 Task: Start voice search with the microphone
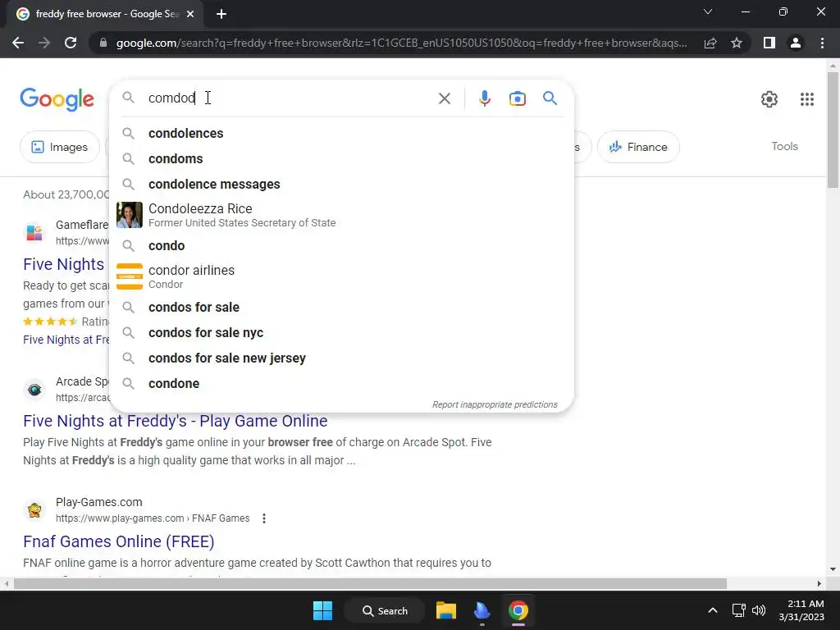pyautogui.click(x=484, y=98)
